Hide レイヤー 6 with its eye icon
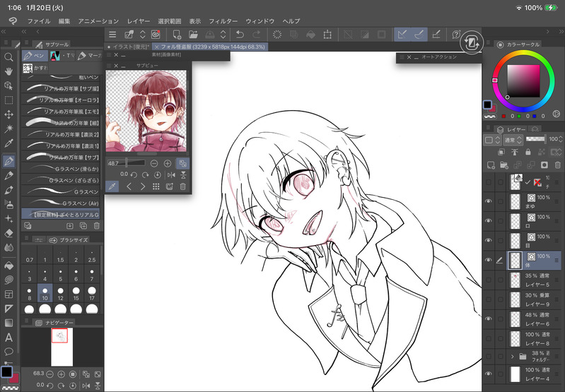Viewport: 565px width, 392px height. pyautogui.click(x=489, y=319)
